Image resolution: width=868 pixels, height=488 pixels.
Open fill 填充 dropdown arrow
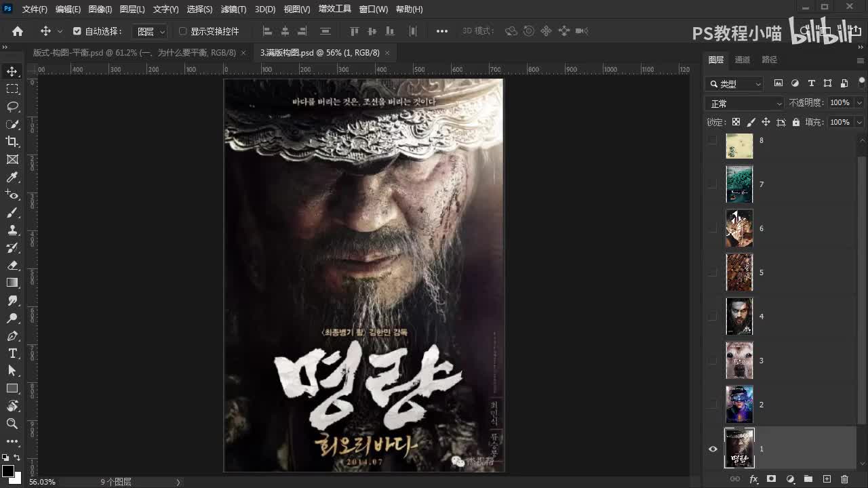[859, 122]
